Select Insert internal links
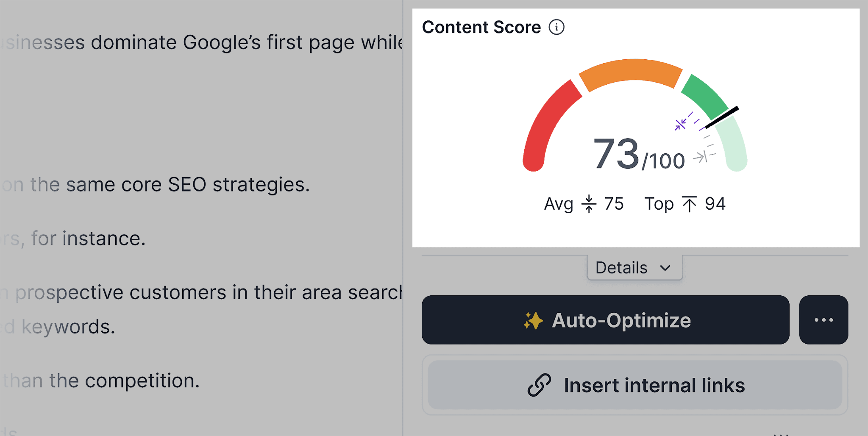868x436 pixels. [634, 385]
